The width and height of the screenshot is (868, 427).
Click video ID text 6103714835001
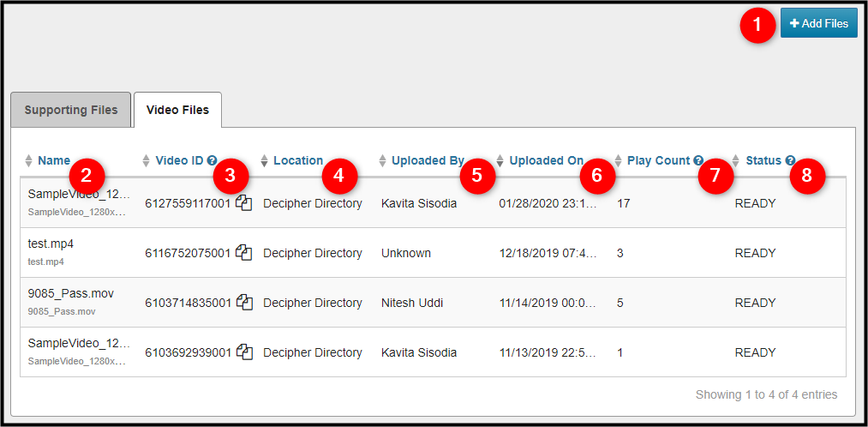coord(188,303)
